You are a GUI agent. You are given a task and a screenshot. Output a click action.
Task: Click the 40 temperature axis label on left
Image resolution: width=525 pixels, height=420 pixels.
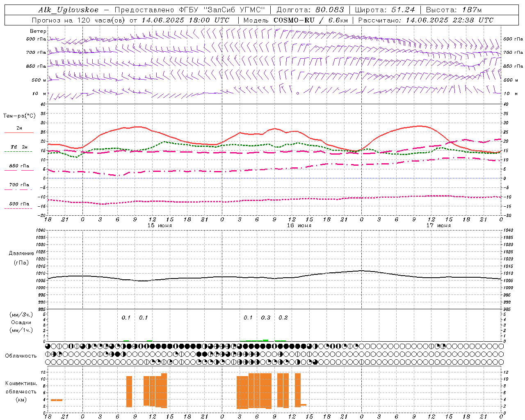43,104
